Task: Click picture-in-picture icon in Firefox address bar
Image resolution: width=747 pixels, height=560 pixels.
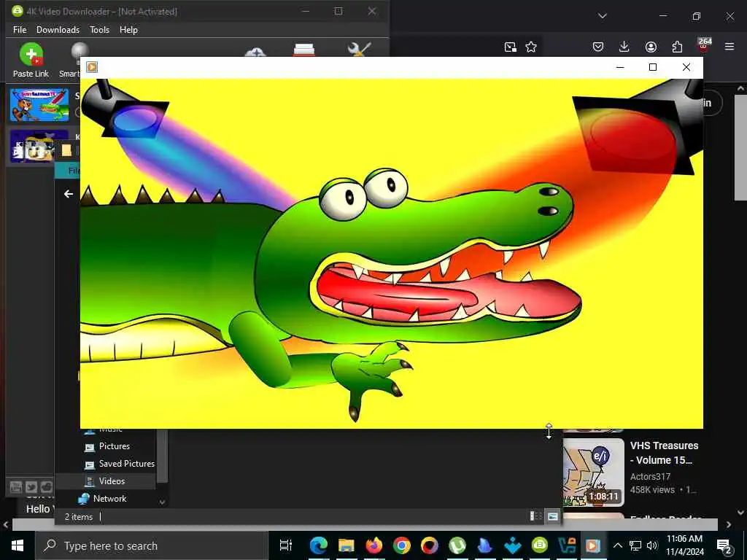Action: pos(510,47)
